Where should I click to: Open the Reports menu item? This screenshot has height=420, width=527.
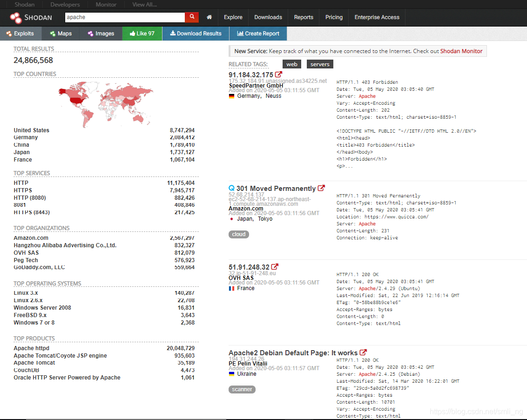click(x=304, y=17)
